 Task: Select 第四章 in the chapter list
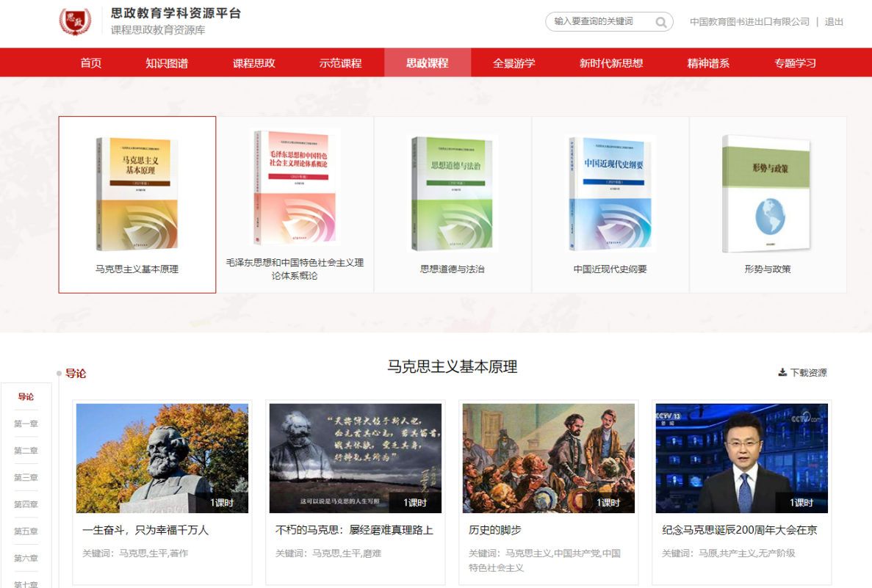(26, 504)
